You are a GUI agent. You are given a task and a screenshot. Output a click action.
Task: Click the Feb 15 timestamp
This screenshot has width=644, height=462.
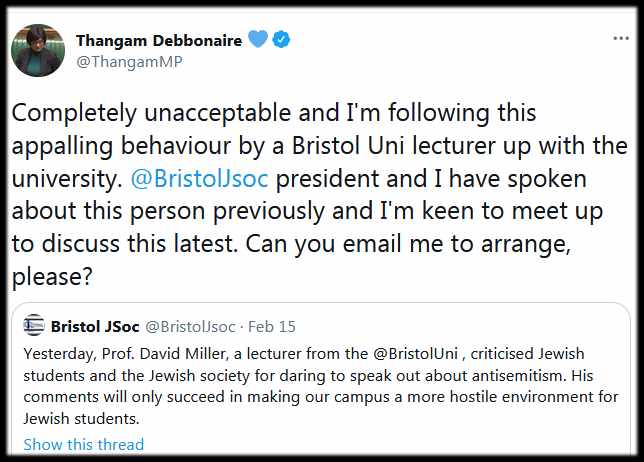(x=269, y=326)
